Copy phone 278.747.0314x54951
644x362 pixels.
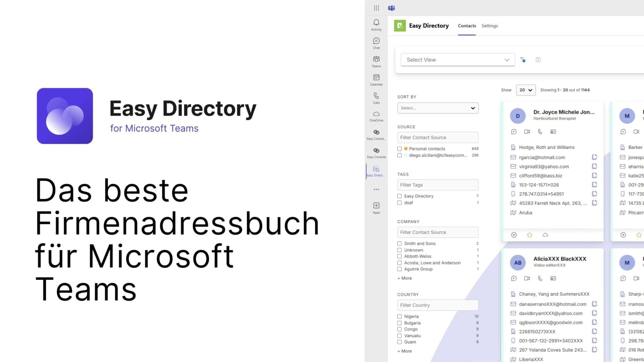594,194
